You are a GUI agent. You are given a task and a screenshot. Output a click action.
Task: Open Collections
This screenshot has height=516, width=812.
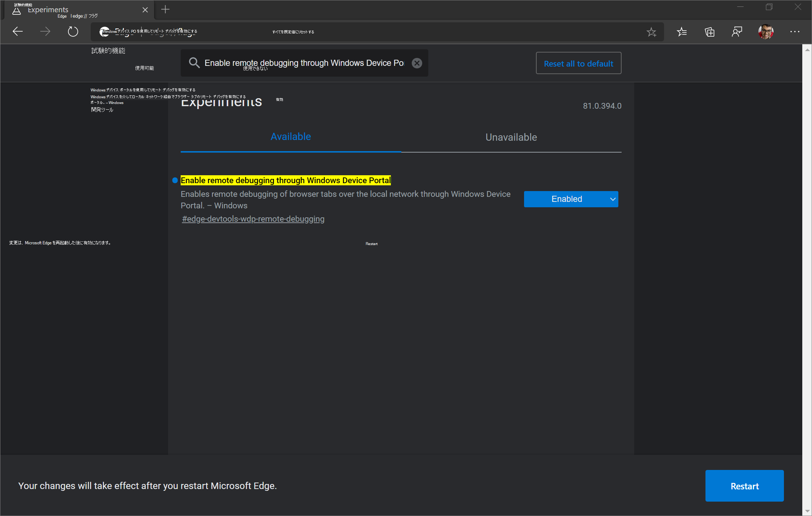[709, 32]
